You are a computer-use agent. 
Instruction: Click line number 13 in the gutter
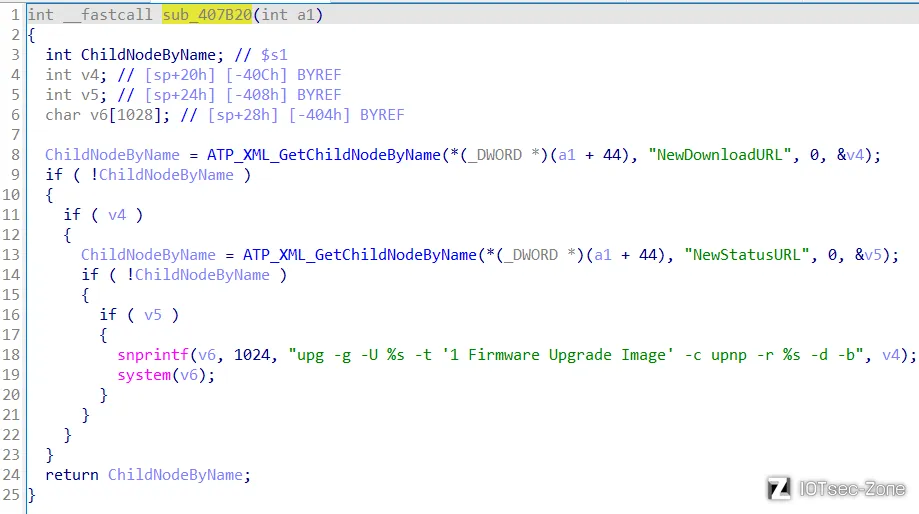click(11, 255)
